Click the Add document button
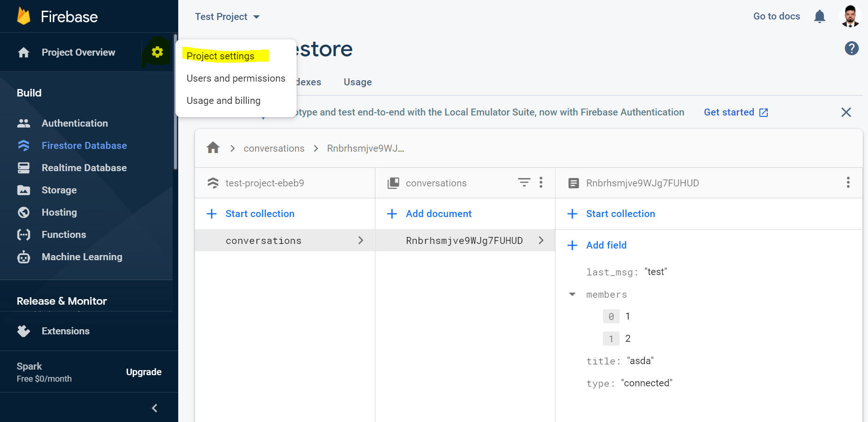 tap(439, 214)
